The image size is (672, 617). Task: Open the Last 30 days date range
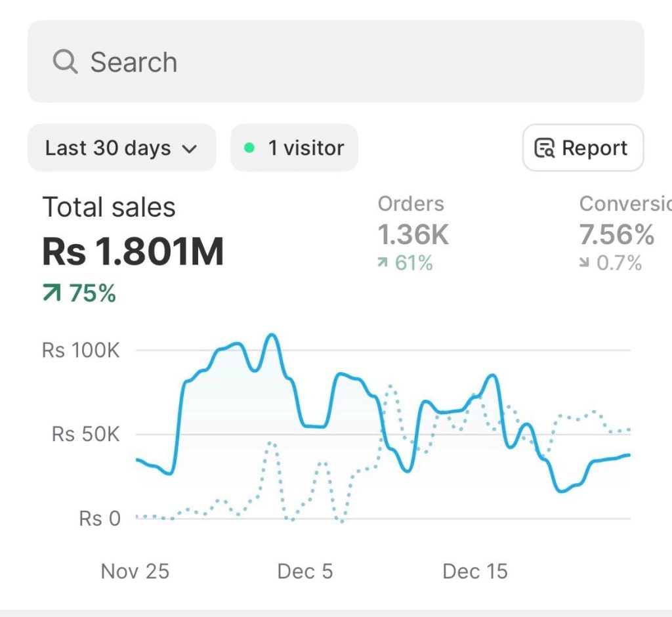pyautogui.click(x=121, y=148)
